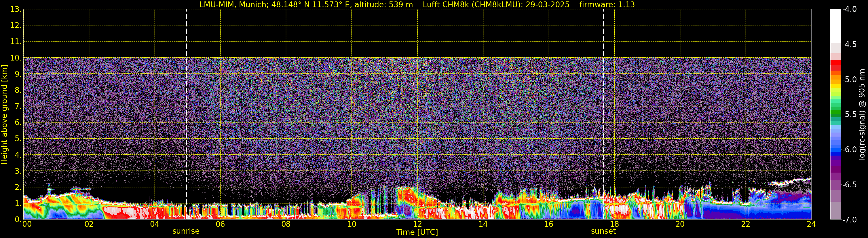This screenshot has width=868, height=238.
Task: Click the sunrise dashed vertical line
Action: tap(186, 114)
